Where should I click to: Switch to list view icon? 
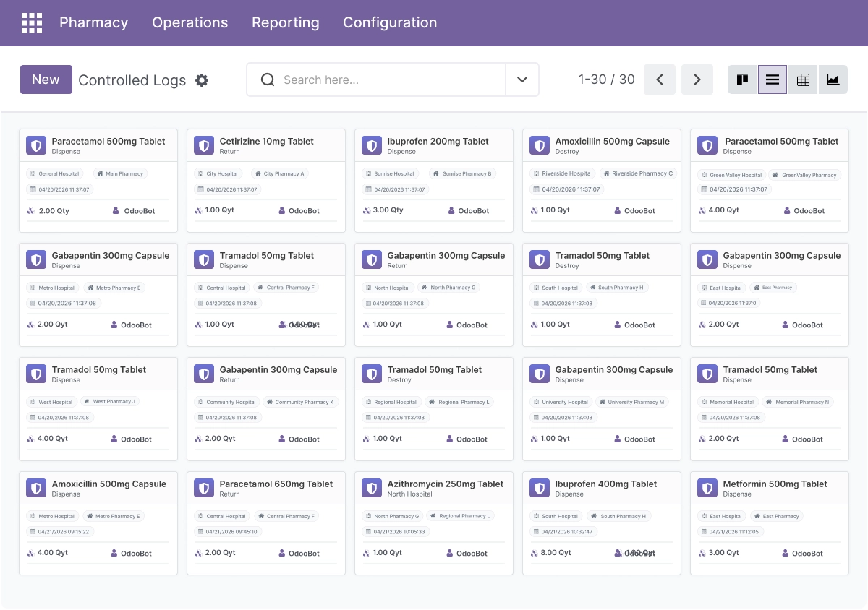pyautogui.click(x=773, y=80)
